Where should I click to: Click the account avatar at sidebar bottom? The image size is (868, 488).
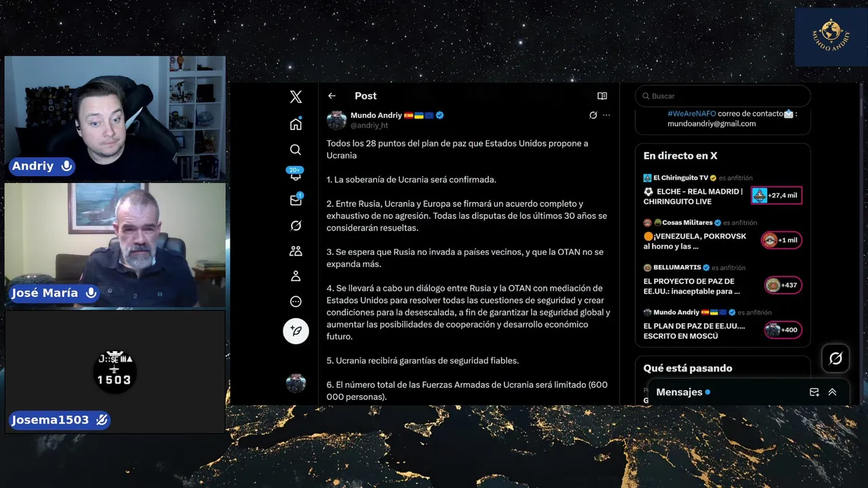click(296, 383)
